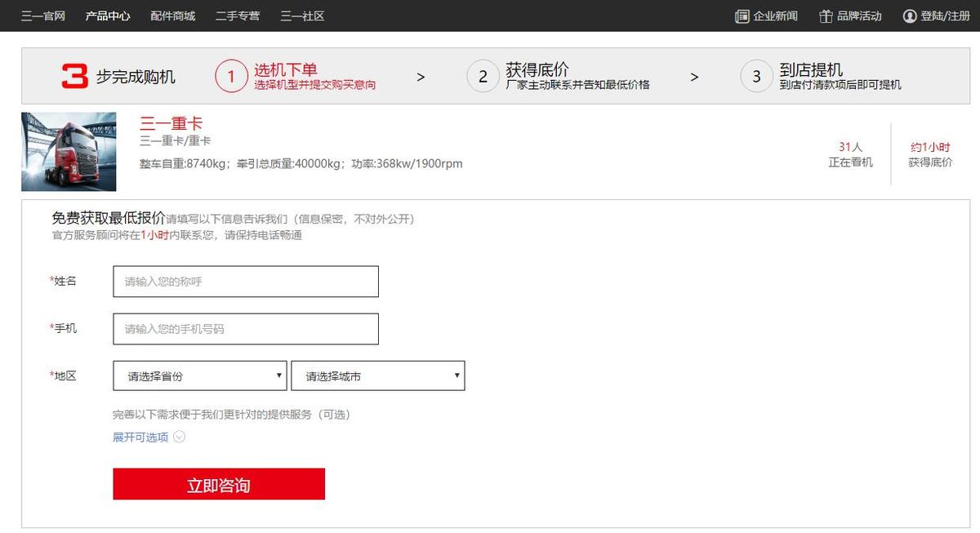Click the 步完成购机 banner text

pyautogui.click(x=136, y=77)
